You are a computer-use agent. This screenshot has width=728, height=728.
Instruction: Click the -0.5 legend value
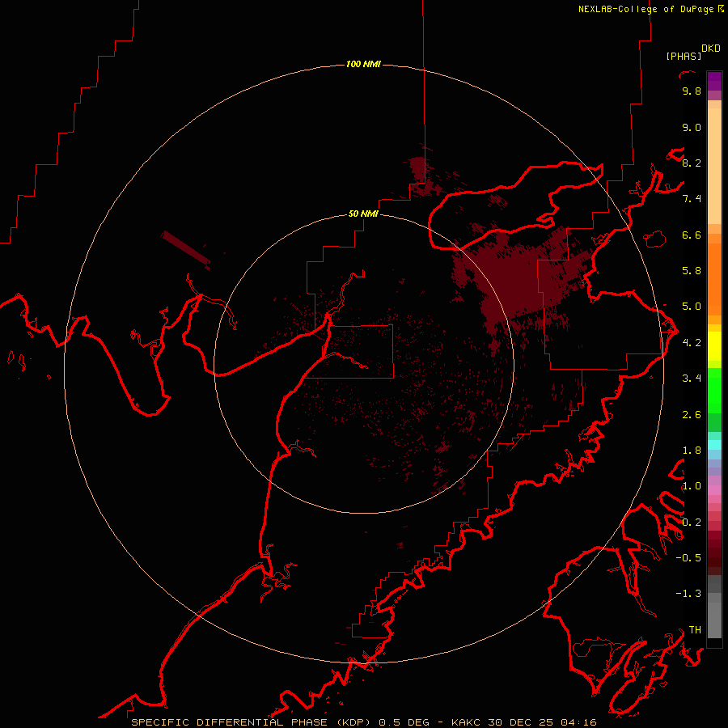(688, 557)
